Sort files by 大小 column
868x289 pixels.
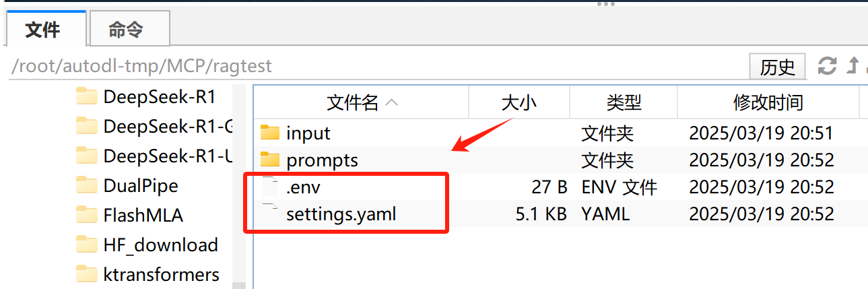pos(519,102)
